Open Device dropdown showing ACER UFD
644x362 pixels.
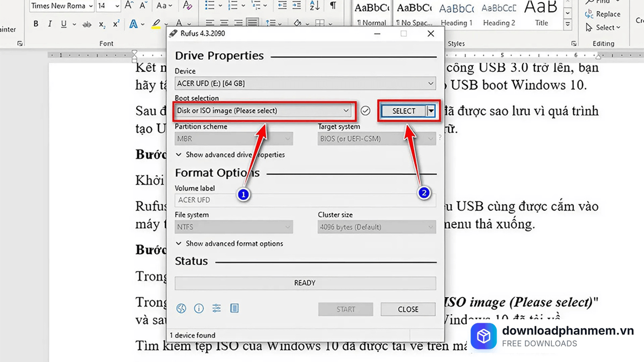click(305, 83)
